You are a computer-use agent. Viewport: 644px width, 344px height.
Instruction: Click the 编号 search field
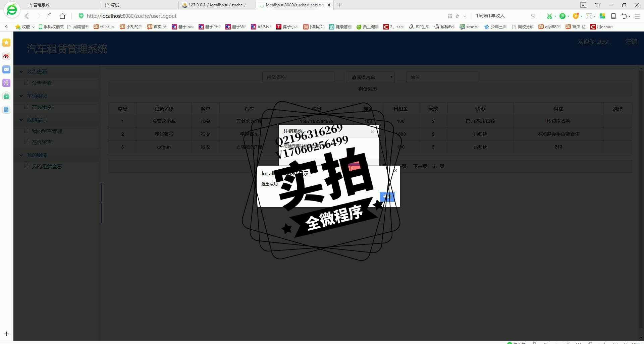442,77
